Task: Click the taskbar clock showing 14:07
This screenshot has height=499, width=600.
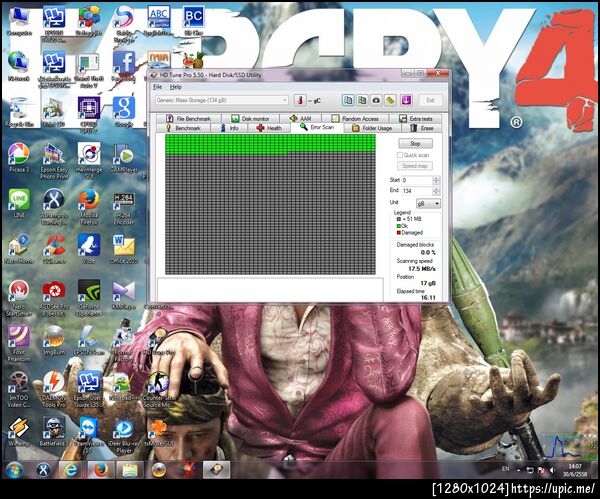Action: pos(574,470)
